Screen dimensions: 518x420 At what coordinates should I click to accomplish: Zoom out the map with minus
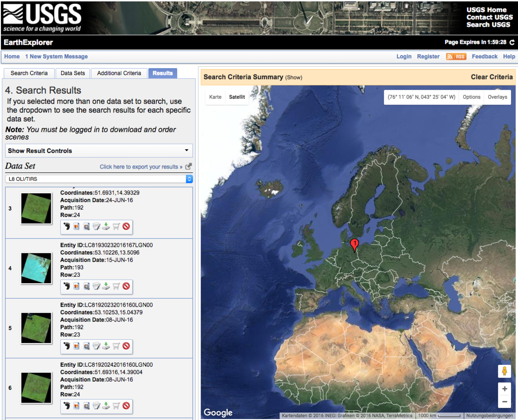click(504, 401)
